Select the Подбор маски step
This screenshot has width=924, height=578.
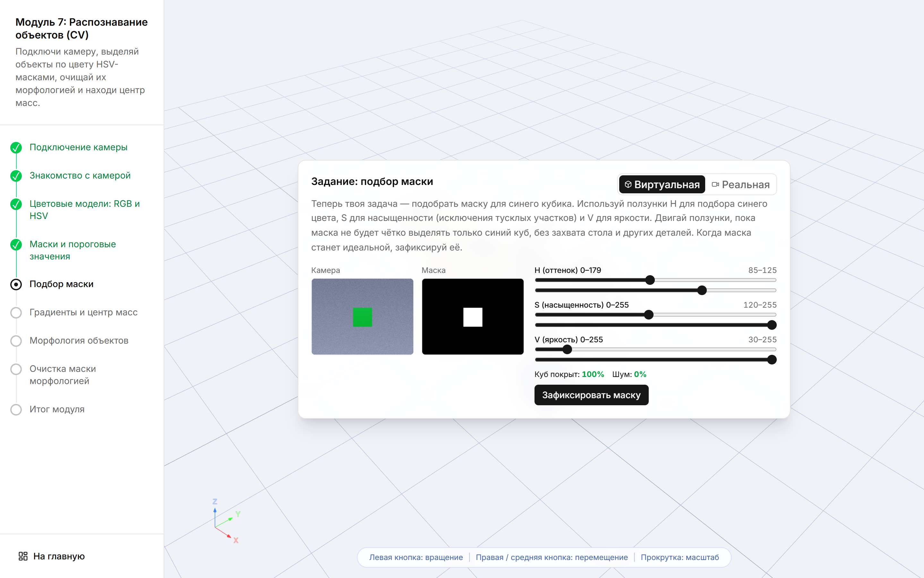point(62,284)
